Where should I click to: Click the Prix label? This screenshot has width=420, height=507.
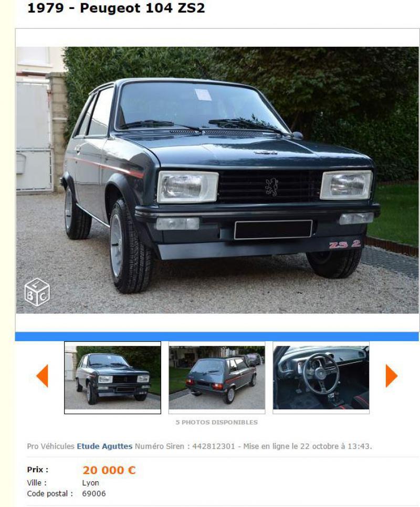click(x=37, y=470)
